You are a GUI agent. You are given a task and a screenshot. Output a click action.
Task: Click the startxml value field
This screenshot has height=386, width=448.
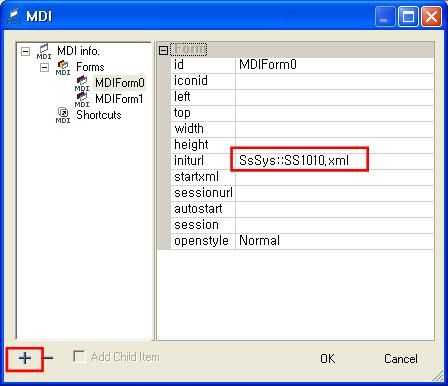point(335,177)
